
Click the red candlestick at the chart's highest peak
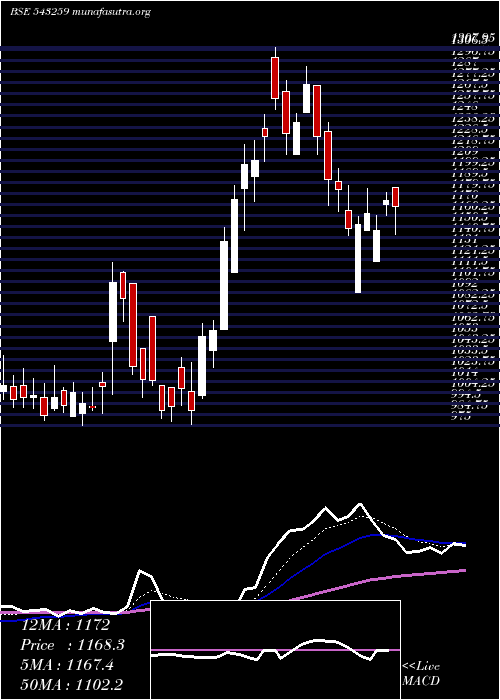[275, 78]
